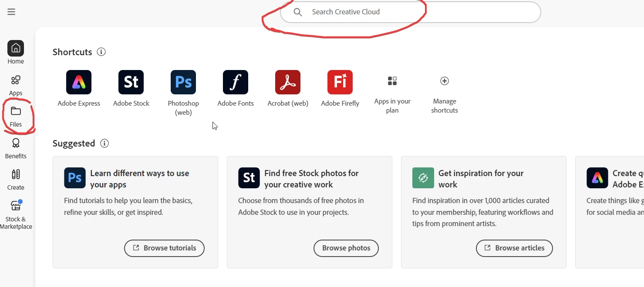Click the info icon next to Suggested
This screenshot has height=287, width=644.
click(x=105, y=143)
